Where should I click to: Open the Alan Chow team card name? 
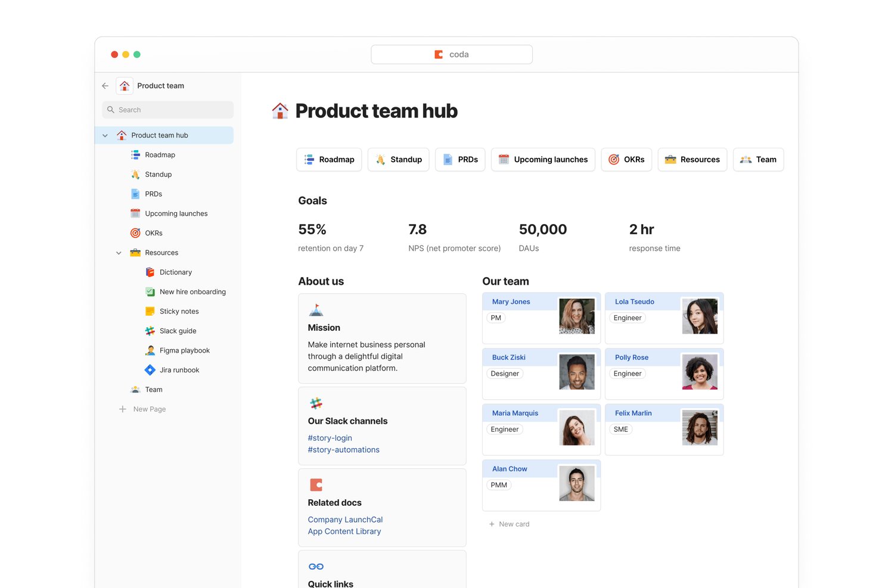coord(510,469)
